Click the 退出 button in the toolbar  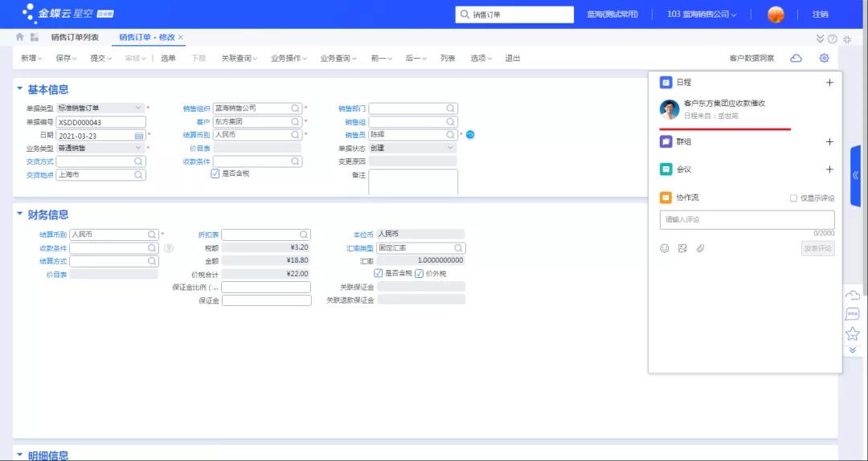512,58
